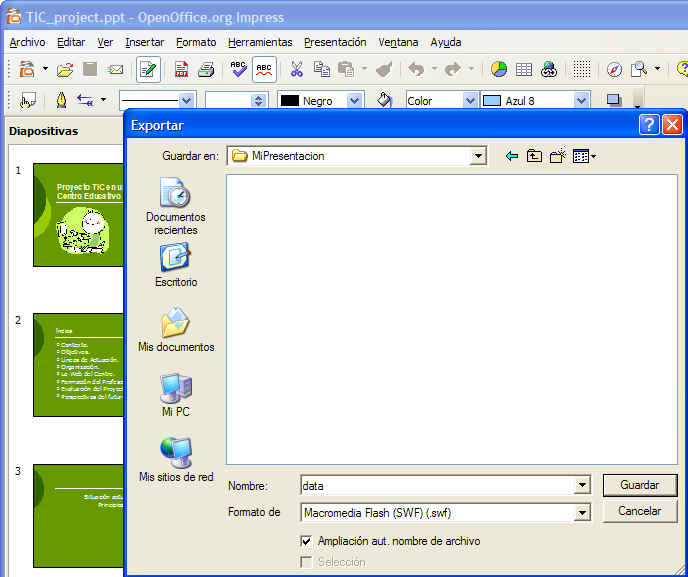
Task: Click the print icon in the toolbar
Action: tap(206, 69)
